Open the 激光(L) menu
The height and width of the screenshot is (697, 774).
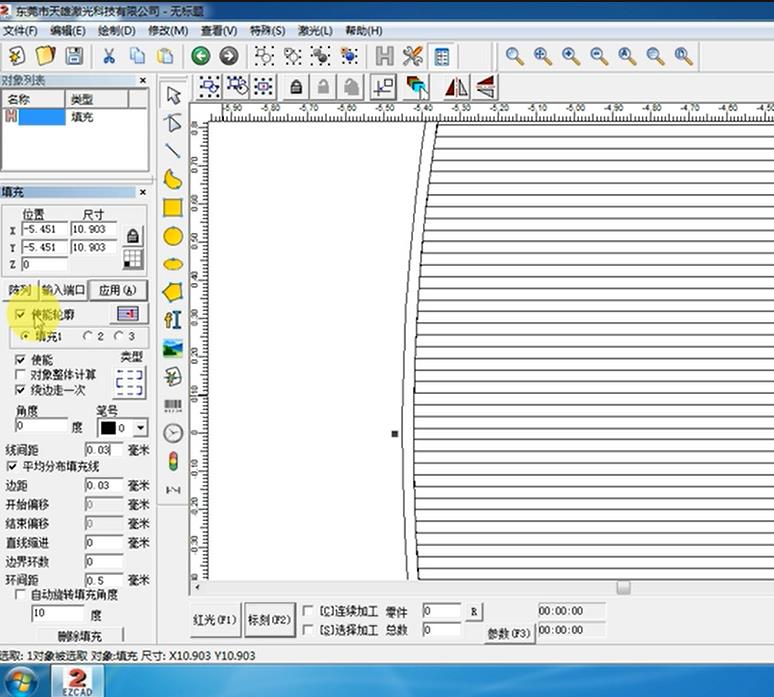coord(316,31)
